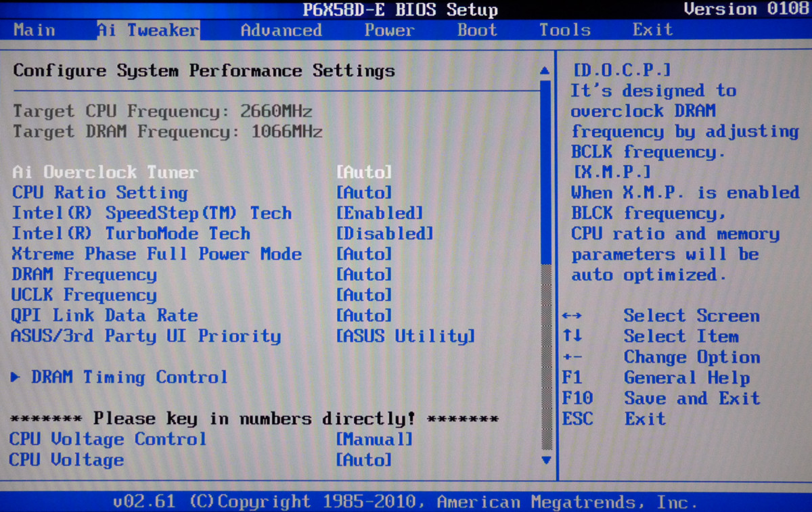Select the Exit tab
The width and height of the screenshot is (812, 512).
(x=652, y=30)
